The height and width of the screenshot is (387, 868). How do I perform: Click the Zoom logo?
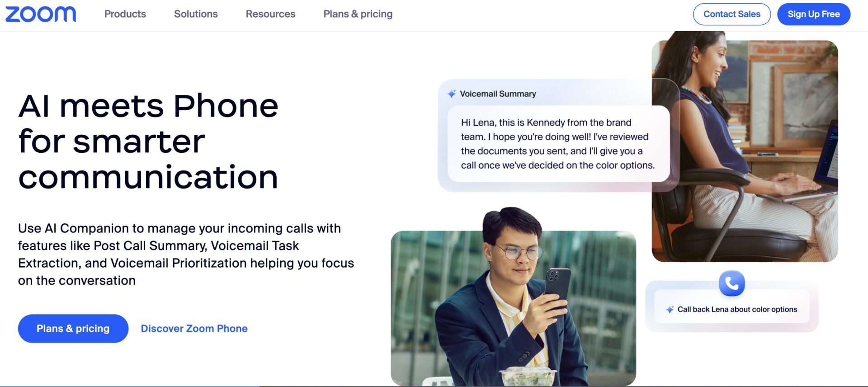(41, 14)
